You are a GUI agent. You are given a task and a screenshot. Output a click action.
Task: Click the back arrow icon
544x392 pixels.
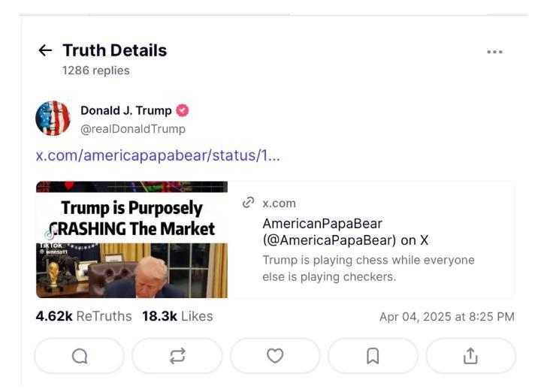pyautogui.click(x=45, y=50)
